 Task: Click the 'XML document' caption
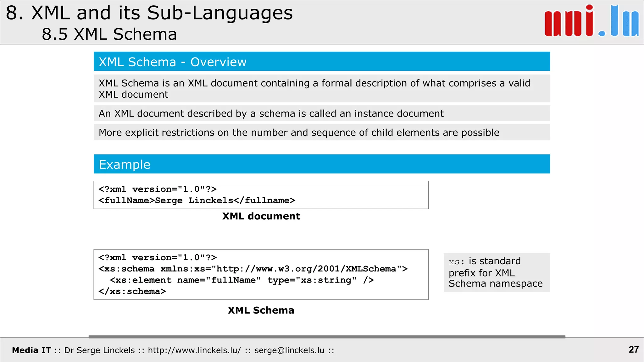261,216
